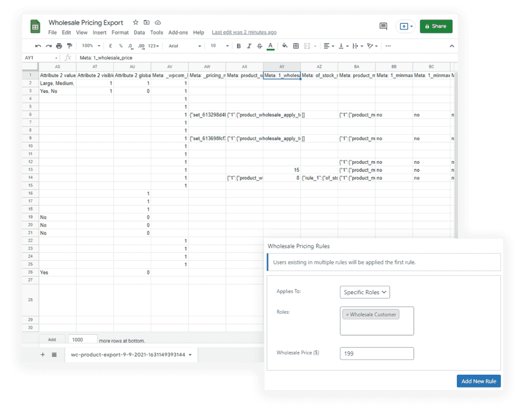Open the text color picker
This screenshot has height=420, width=528.
click(x=270, y=46)
